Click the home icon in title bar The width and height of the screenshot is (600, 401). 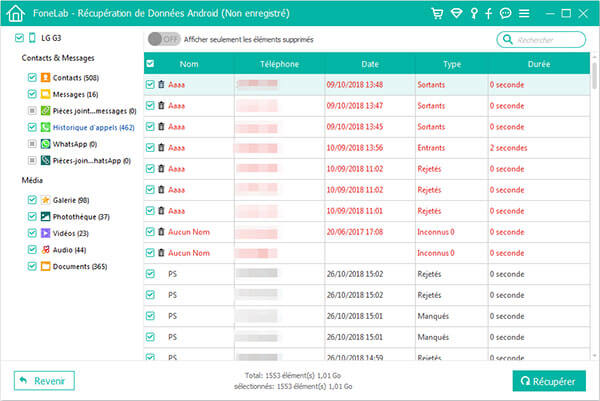click(14, 14)
